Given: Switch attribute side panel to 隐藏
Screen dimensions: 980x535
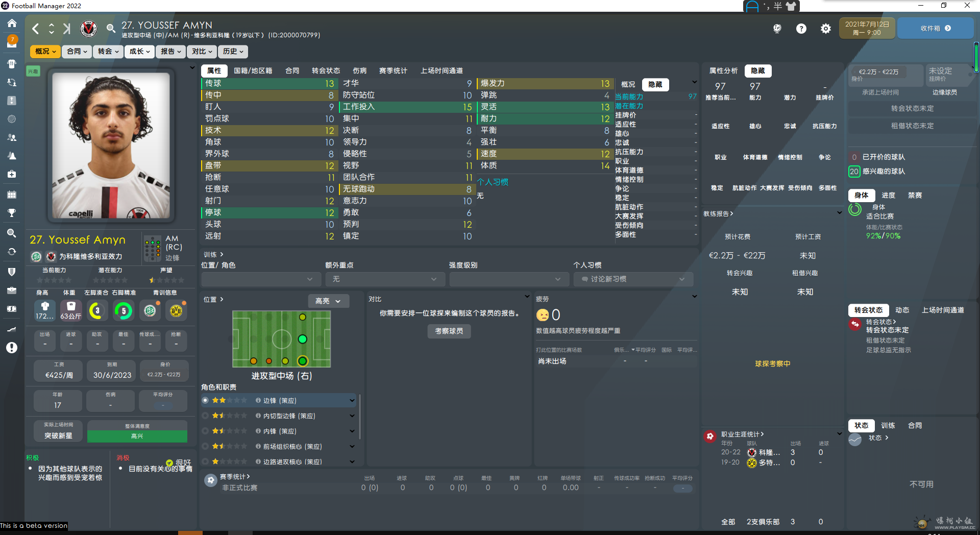Looking at the screenshot, I should click(x=655, y=85).
